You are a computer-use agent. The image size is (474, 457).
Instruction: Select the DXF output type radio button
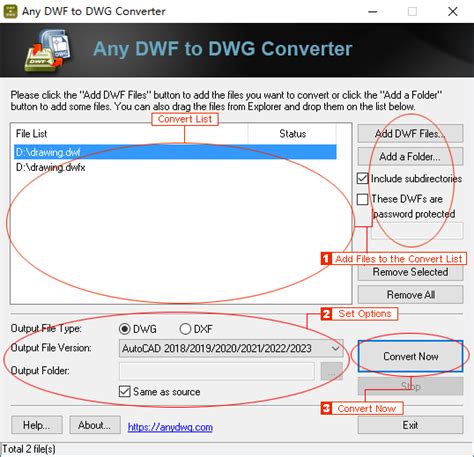[x=185, y=329]
